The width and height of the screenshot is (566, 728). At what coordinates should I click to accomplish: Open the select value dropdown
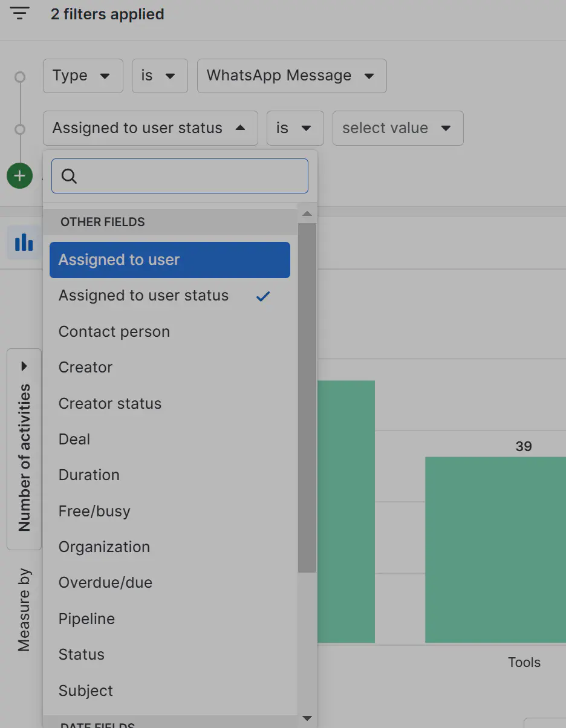(398, 128)
